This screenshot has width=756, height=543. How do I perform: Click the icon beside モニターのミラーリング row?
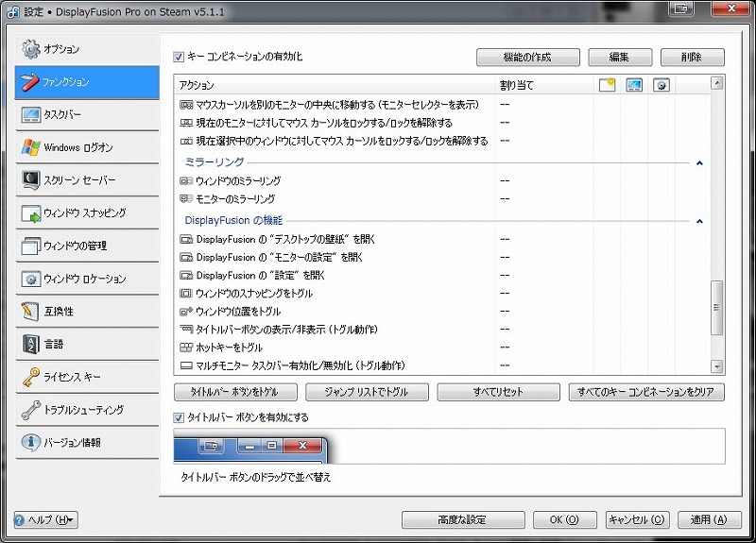click(186, 198)
